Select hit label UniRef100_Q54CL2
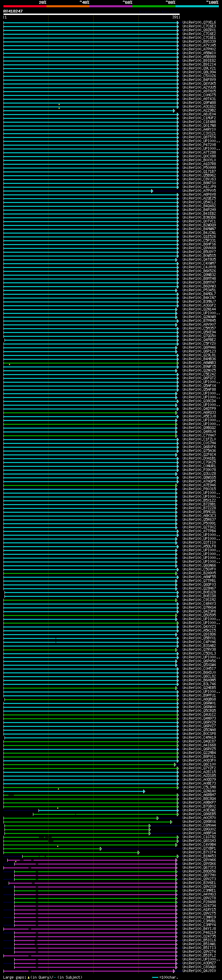The height and width of the screenshot is (980, 222). (199, 202)
